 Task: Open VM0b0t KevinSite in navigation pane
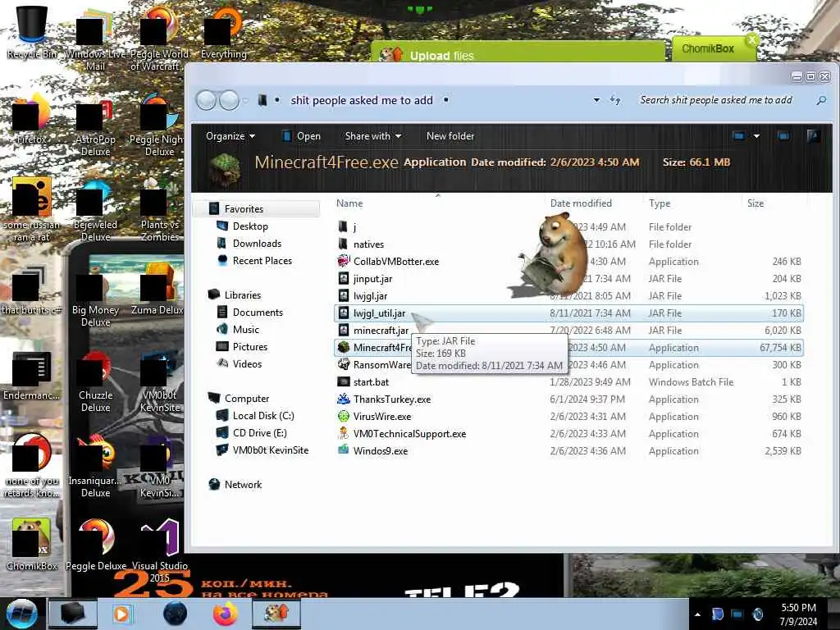click(271, 450)
